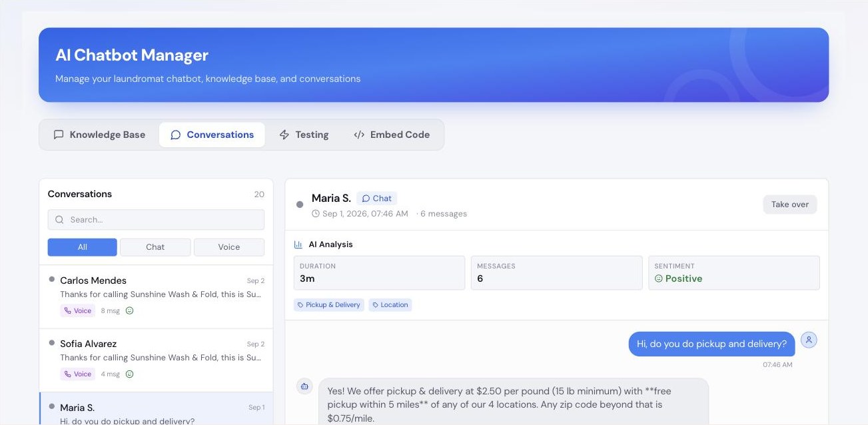Click the 07:46 AM message time

[777, 365]
